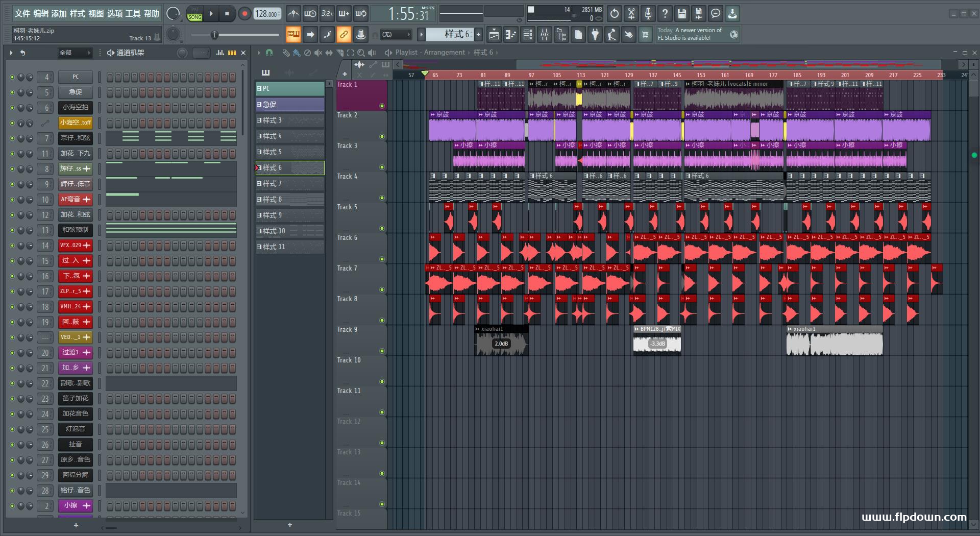Open the speech bubble project info icon

click(716, 14)
